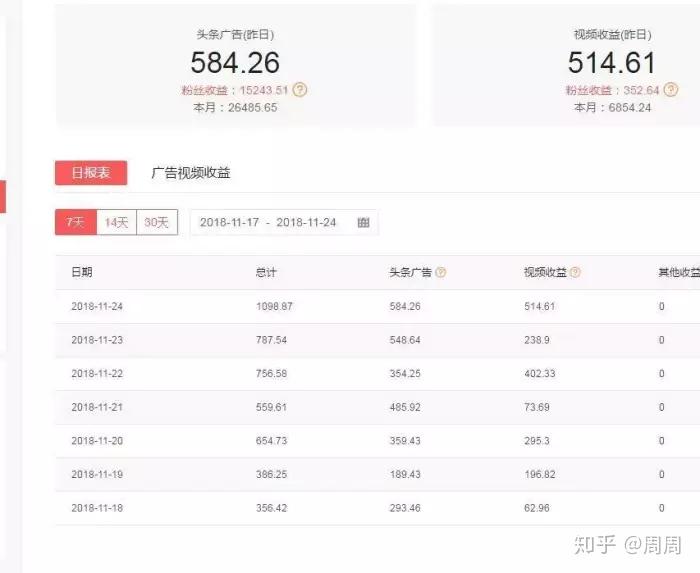700x573 pixels.
Task: Click the 总计 column header
Action: pyautogui.click(x=266, y=272)
